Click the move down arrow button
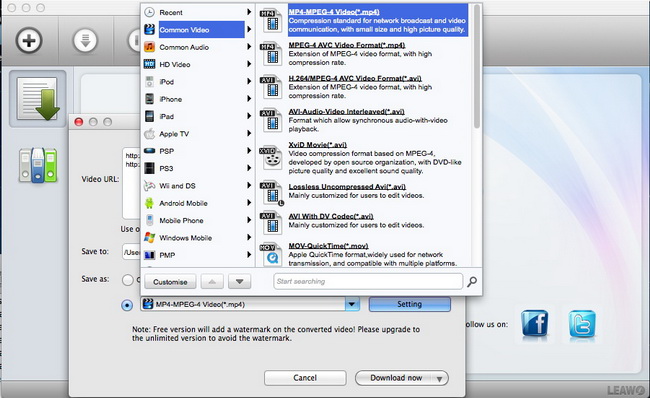 (x=239, y=282)
